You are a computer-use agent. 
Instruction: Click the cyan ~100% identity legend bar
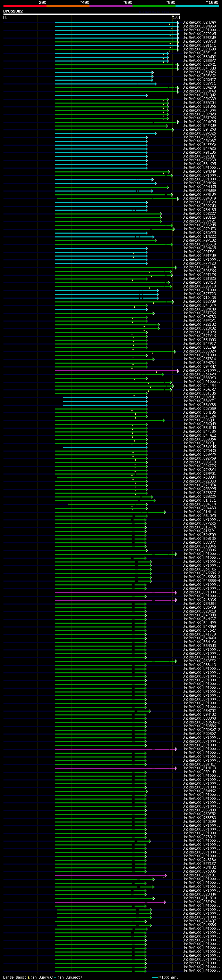pyautogui.click(x=197, y=6)
